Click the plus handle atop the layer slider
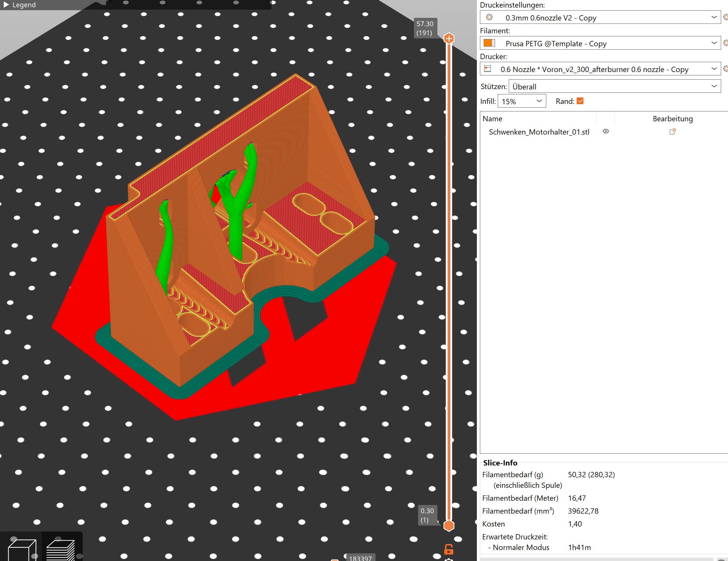 tap(449, 38)
